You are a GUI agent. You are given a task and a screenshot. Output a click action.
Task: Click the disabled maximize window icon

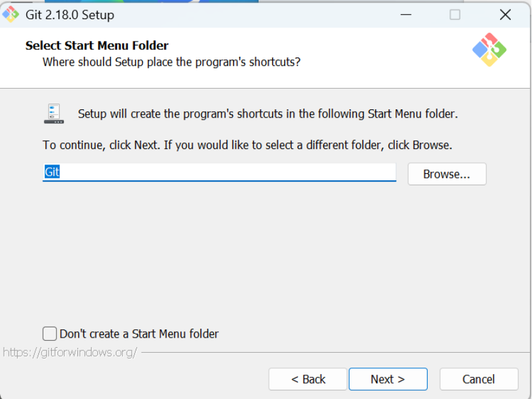point(455,15)
